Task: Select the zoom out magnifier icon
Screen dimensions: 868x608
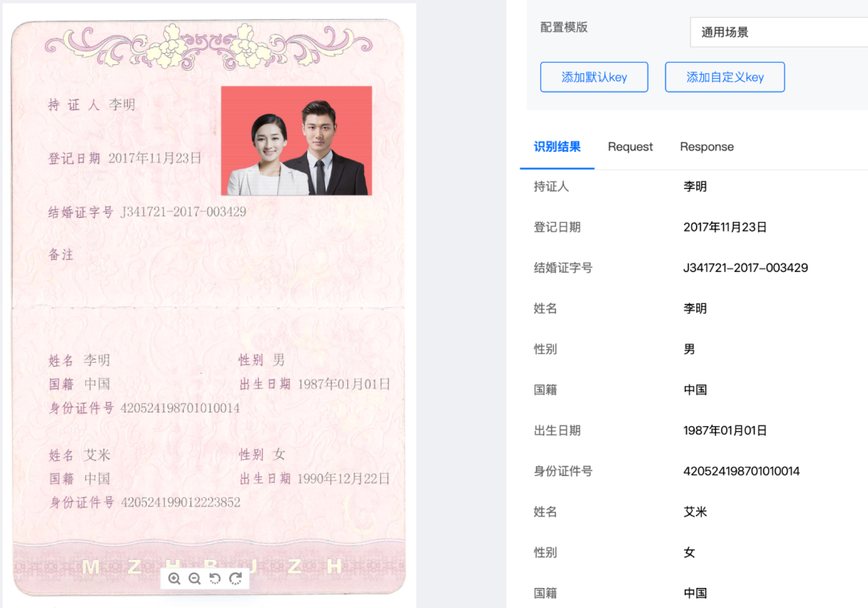Action: [195, 578]
